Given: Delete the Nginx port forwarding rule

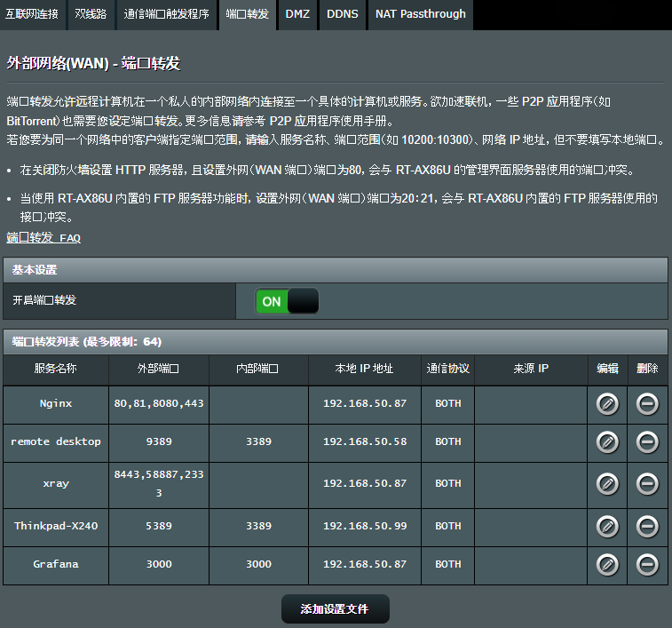Looking at the screenshot, I should pos(647,403).
